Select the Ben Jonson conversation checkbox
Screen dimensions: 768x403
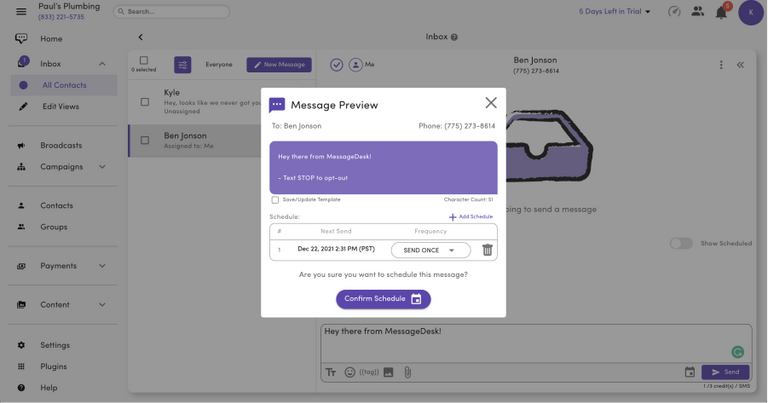[145, 141]
